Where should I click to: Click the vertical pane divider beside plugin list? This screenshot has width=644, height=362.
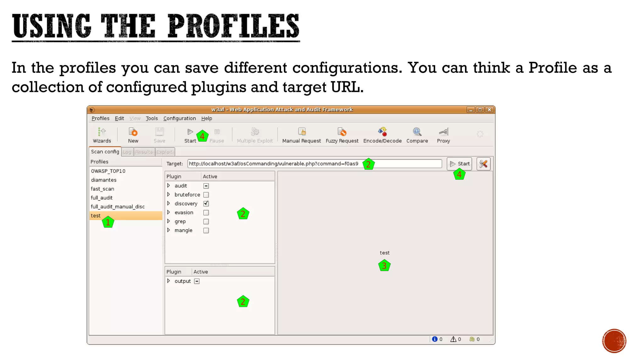276,253
